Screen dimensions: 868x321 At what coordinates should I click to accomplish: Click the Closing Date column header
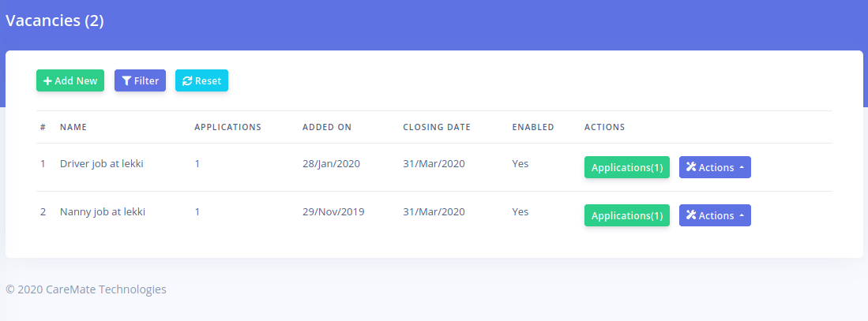(x=437, y=127)
